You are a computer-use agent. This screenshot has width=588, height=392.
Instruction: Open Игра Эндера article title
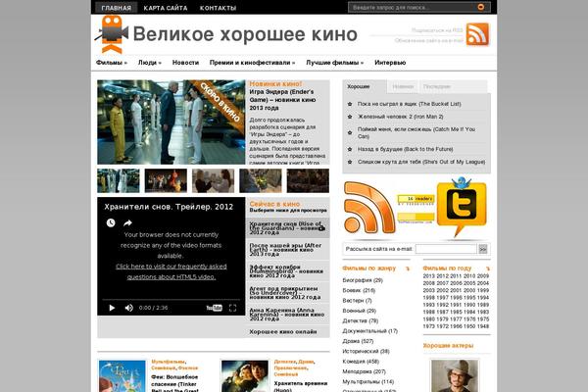point(282,100)
